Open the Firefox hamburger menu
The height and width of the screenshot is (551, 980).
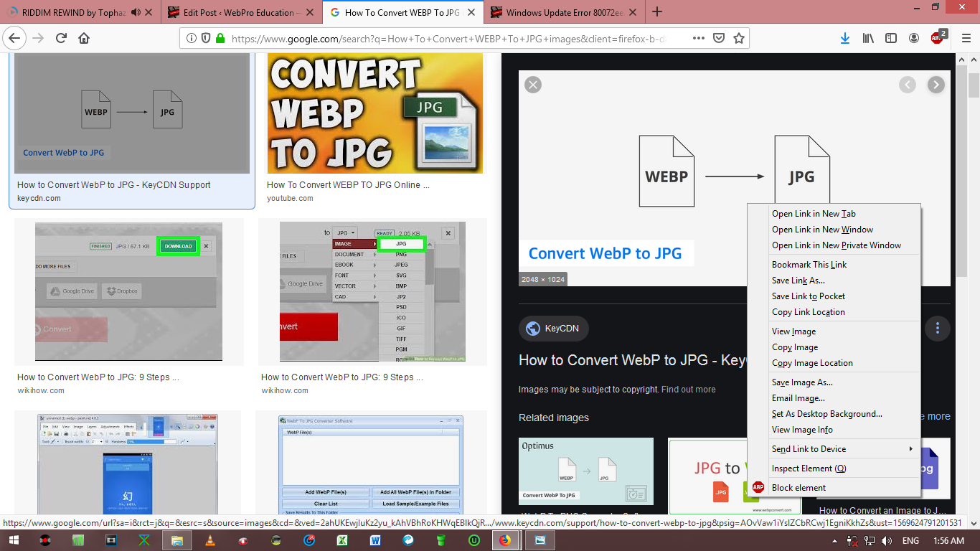966,38
